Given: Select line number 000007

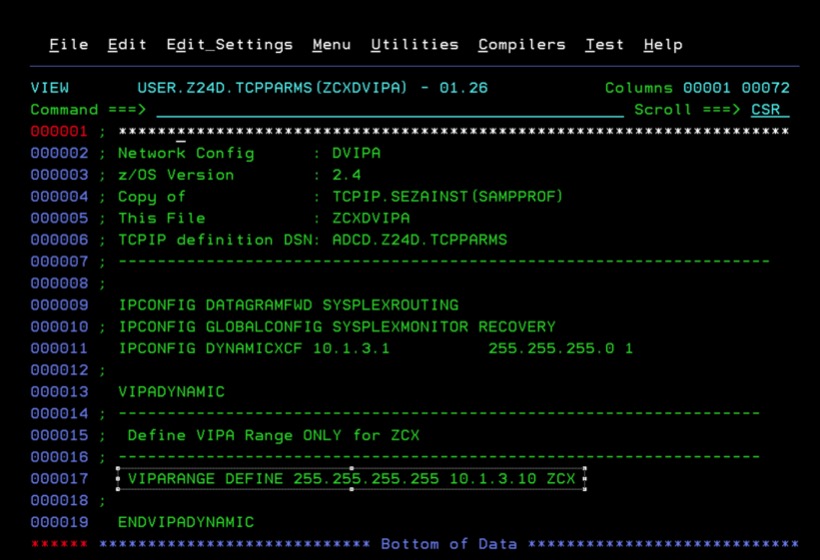Looking at the screenshot, I should (59, 261).
